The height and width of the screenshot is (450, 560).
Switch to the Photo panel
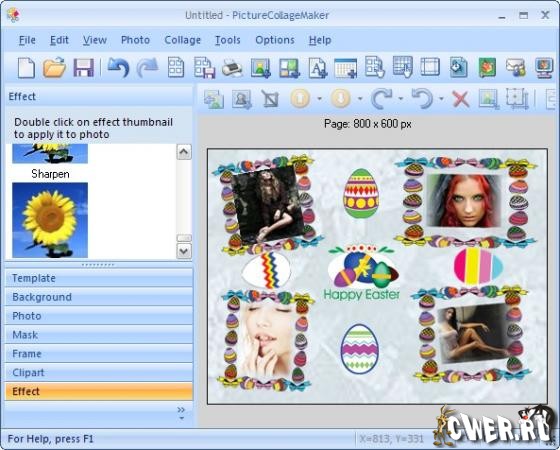click(99, 316)
